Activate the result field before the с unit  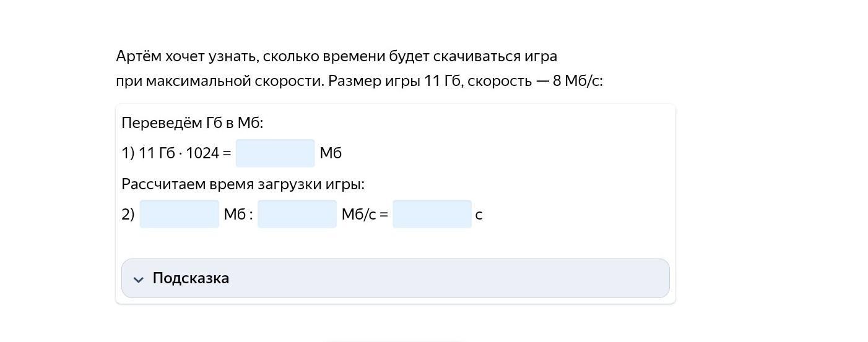(x=432, y=214)
